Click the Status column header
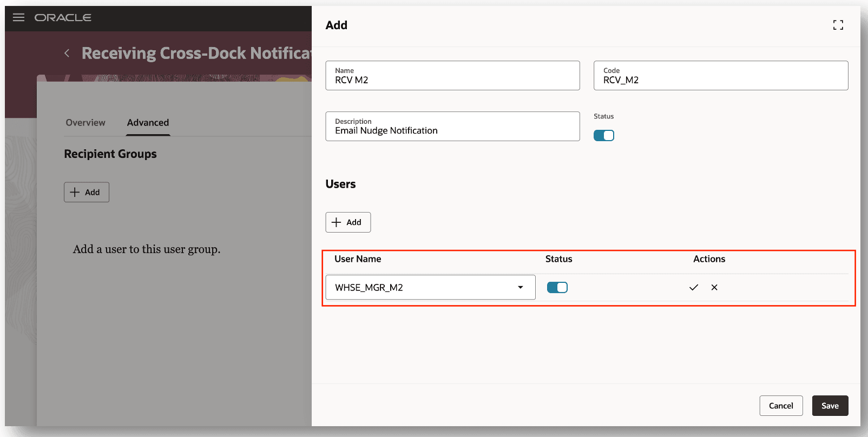The image size is (868, 437). point(558,259)
